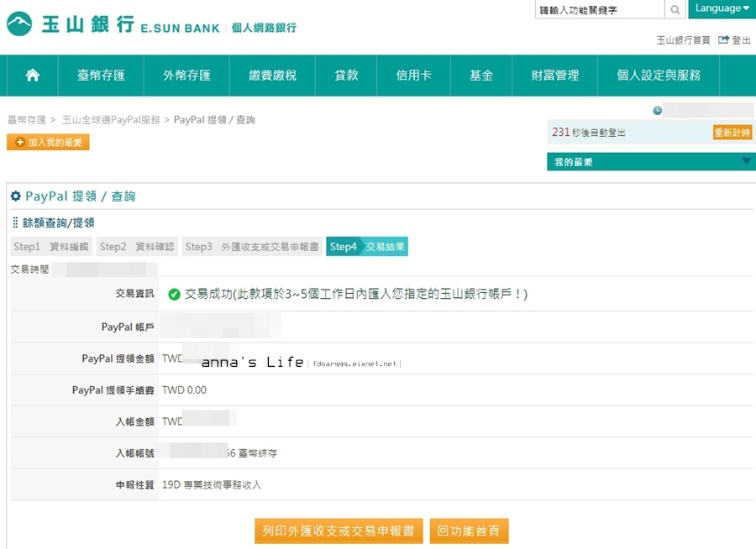
Task: Open the 個人設定與服務 menu
Action: point(659,76)
